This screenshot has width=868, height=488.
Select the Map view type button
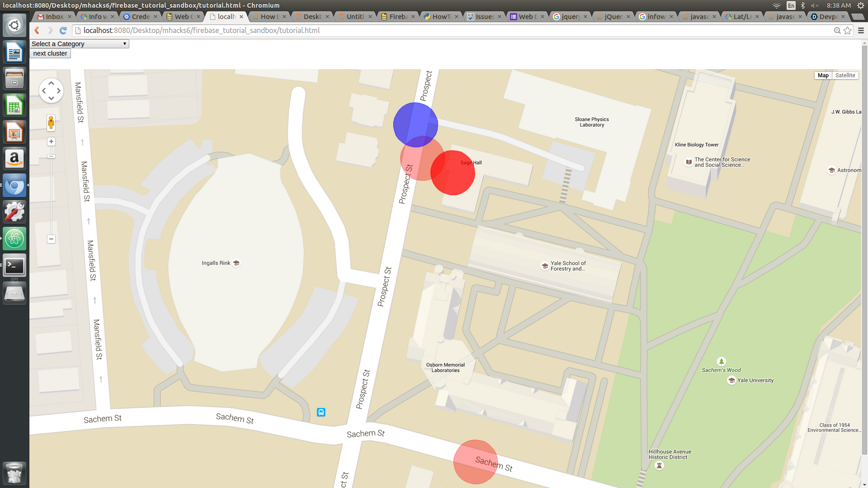(823, 75)
